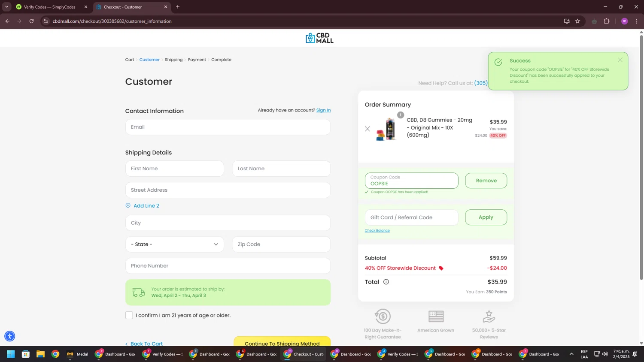Image resolution: width=644 pixels, height=362 pixels.
Task: Go to Payment breadcrumb step
Action: tap(197, 60)
